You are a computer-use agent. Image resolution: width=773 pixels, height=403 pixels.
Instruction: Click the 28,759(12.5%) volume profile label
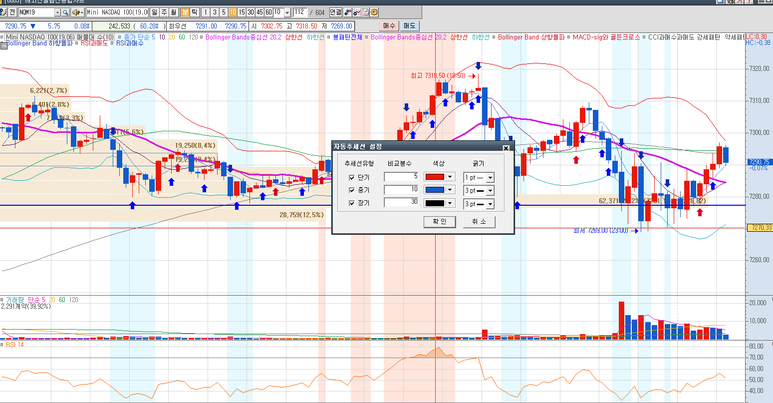click(302, 215)
